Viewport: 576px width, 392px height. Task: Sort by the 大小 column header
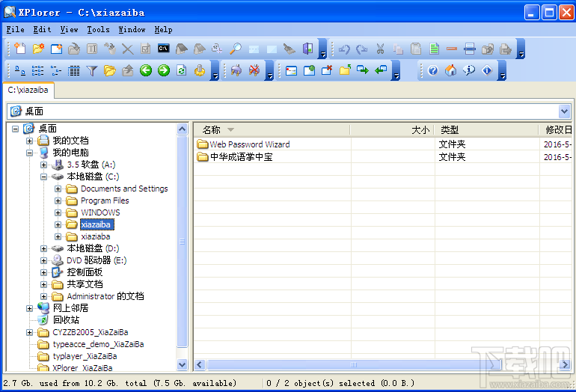point(392,129)
